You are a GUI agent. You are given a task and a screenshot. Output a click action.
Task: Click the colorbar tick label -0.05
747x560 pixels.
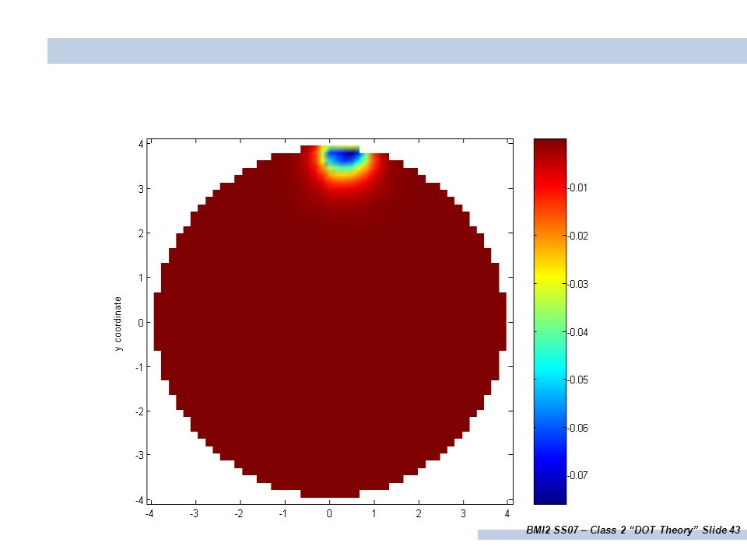point(578,380)
